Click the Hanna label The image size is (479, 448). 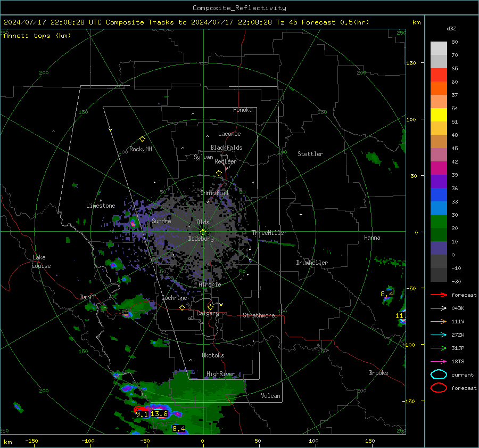coord(372,238)
